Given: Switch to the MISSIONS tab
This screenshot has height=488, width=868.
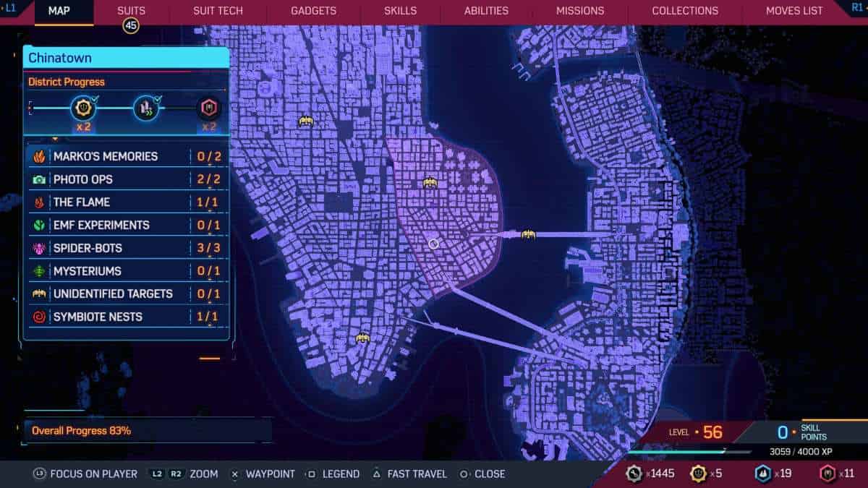Looking at the screenshot, I should tap(579, 11).
